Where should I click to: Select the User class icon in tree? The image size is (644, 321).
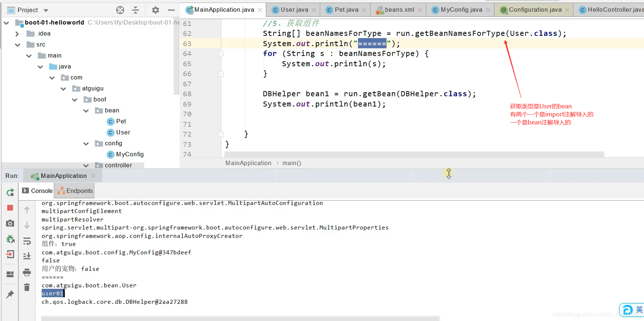pos(110,132)
